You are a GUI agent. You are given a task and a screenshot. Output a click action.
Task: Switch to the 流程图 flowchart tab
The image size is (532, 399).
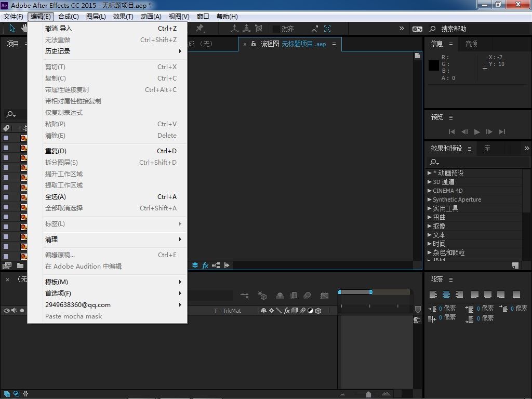[x=293, y=44]
